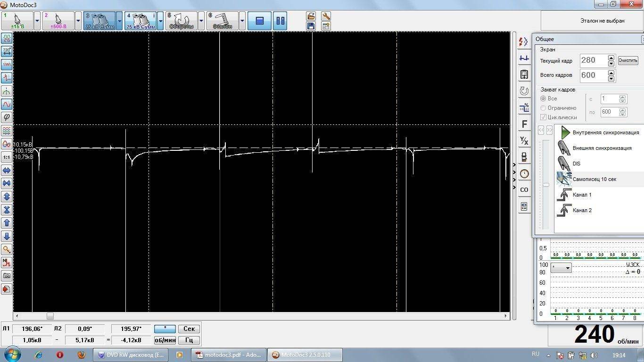644x362 pixels.
Task: Open dropdown arrow beside Обороты channel 5
Action: tap(201, 21)
